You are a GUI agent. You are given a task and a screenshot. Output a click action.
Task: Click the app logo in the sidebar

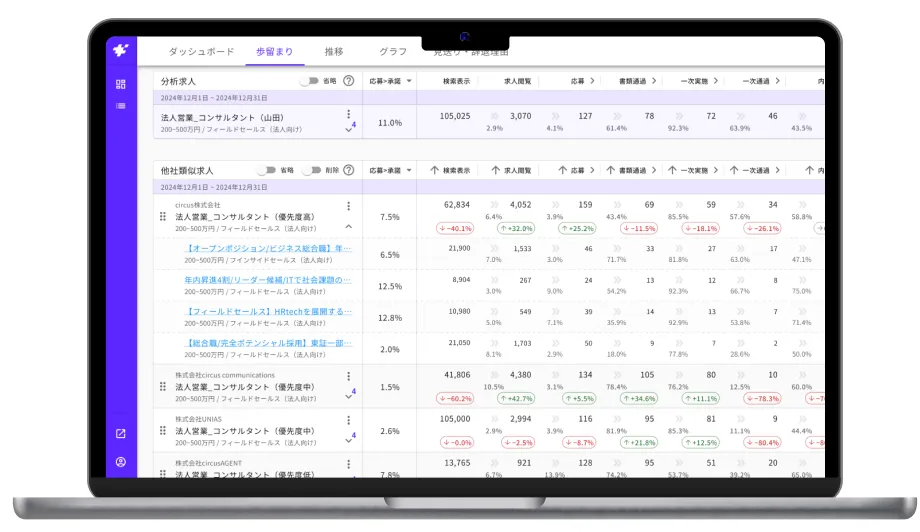(x=120, y=50)
